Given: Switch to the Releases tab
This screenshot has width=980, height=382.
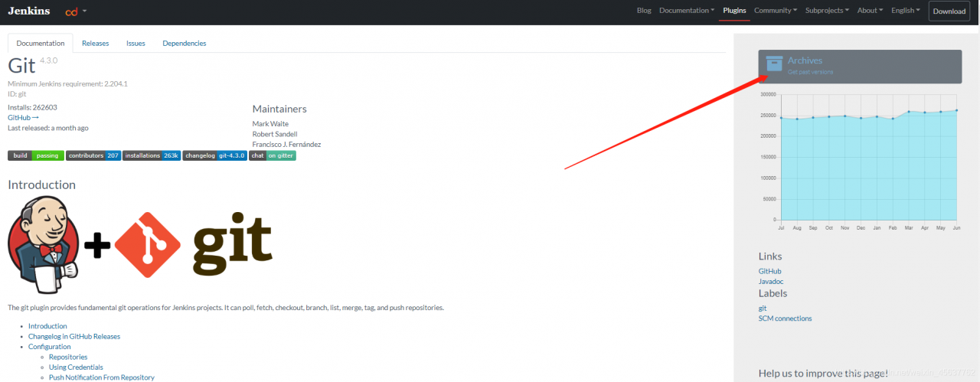Looking at the screenshot, I should (96, 44).
